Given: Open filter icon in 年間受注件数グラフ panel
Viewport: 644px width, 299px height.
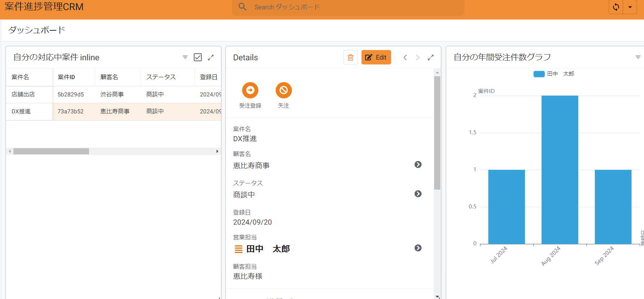Looking at the screenshot, I should 638,57.
